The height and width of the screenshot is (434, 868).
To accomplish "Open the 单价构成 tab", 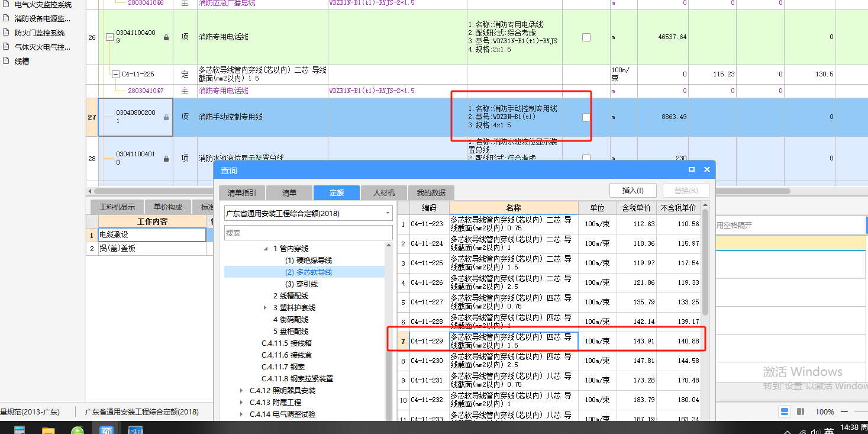I will tap(169, 207).
